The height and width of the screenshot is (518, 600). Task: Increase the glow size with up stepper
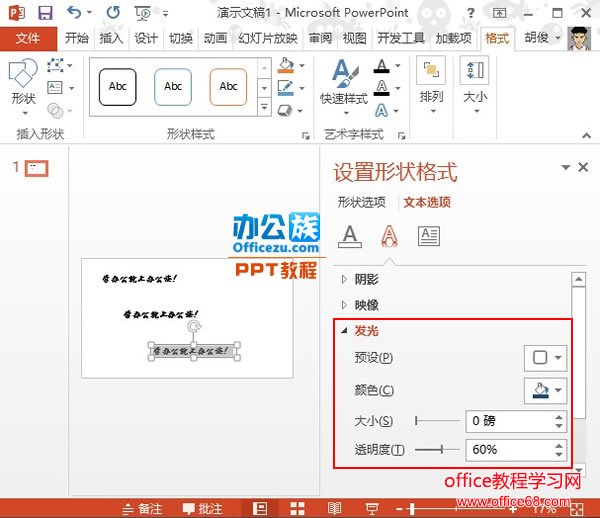[x=559, y=417]
